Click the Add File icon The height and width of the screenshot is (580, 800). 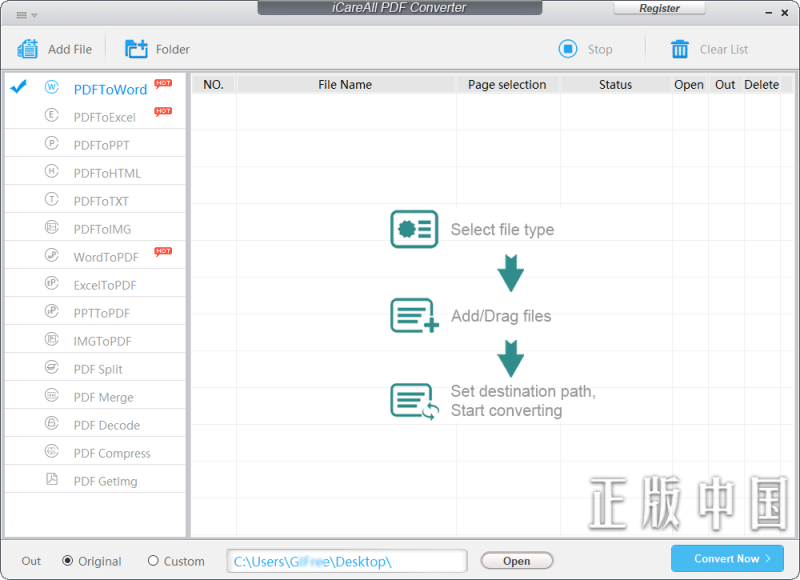click(x=28, y=49)
